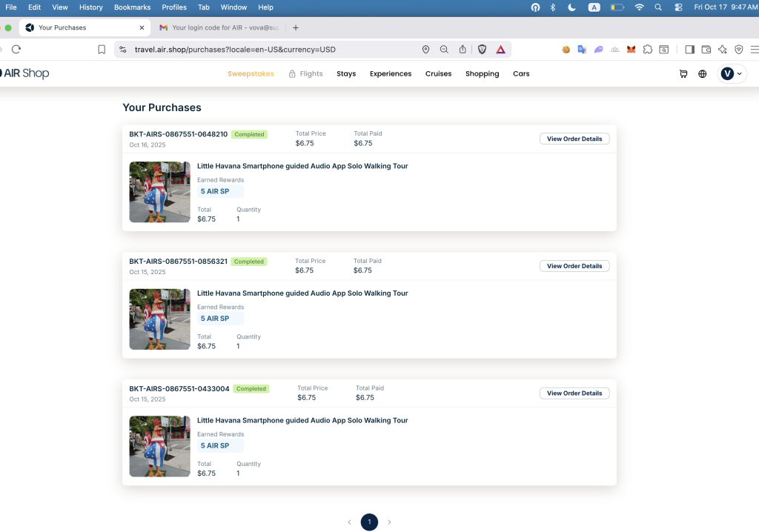Toggle the browser sidebar panel

point(689,50)
